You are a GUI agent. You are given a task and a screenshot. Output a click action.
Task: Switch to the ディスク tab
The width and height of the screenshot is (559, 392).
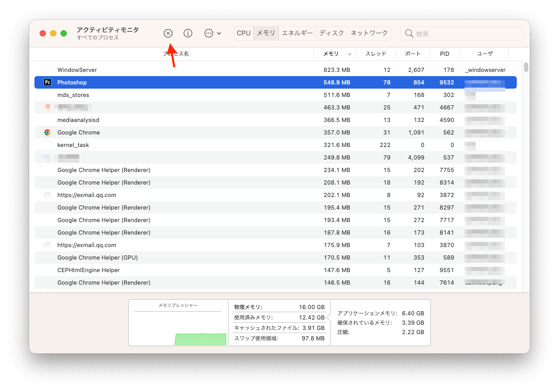click(x=332, y=33)
